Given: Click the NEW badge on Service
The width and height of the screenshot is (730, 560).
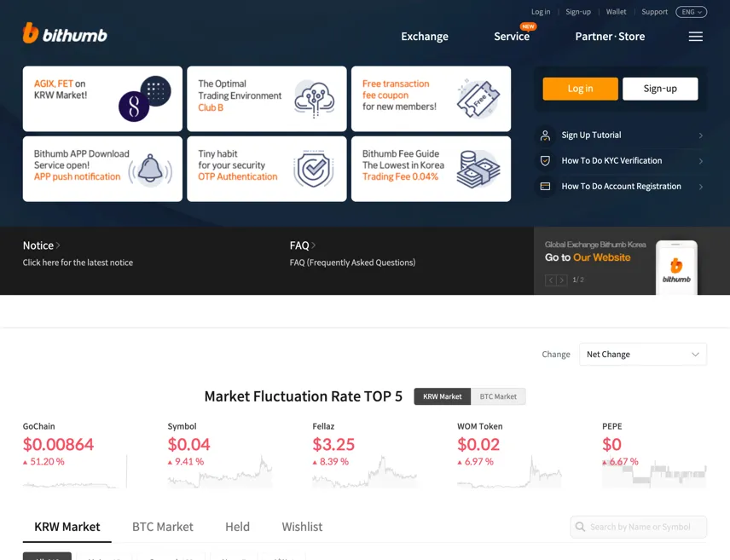Looking at the screenshot, I should pyautogui.click(x=528, y=26).
